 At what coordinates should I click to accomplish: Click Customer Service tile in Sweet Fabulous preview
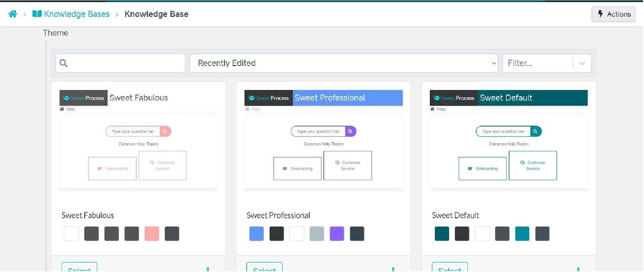[163, 166]
